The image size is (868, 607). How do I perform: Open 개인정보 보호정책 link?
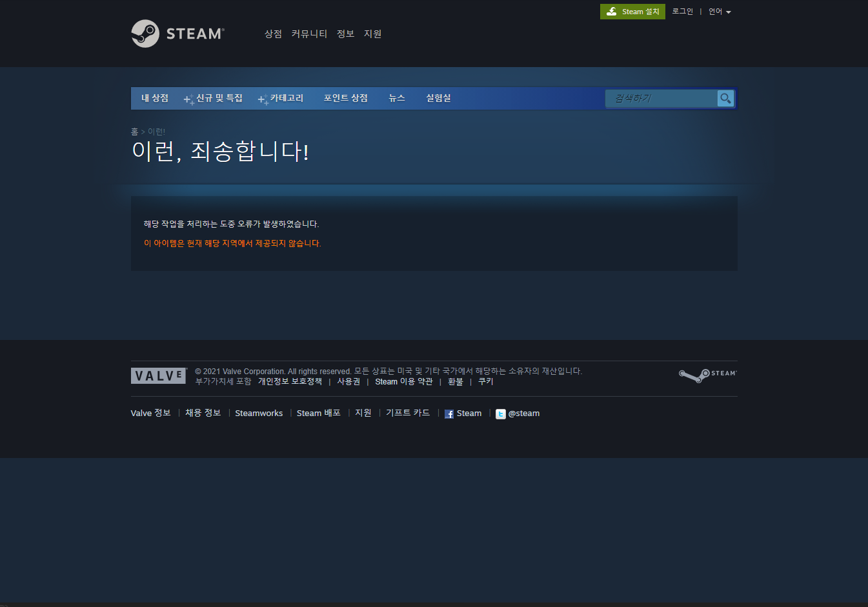pyautogui.click(x=290, y=381)
